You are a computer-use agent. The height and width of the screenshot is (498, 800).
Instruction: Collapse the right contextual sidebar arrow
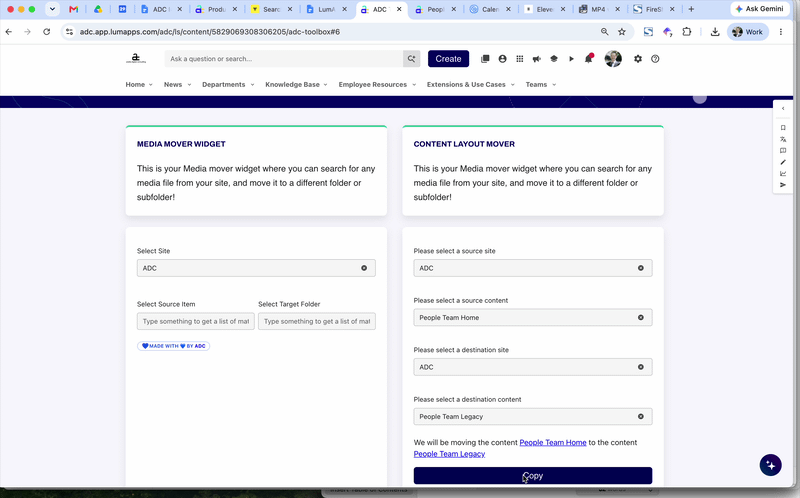(x=783, y=108)
